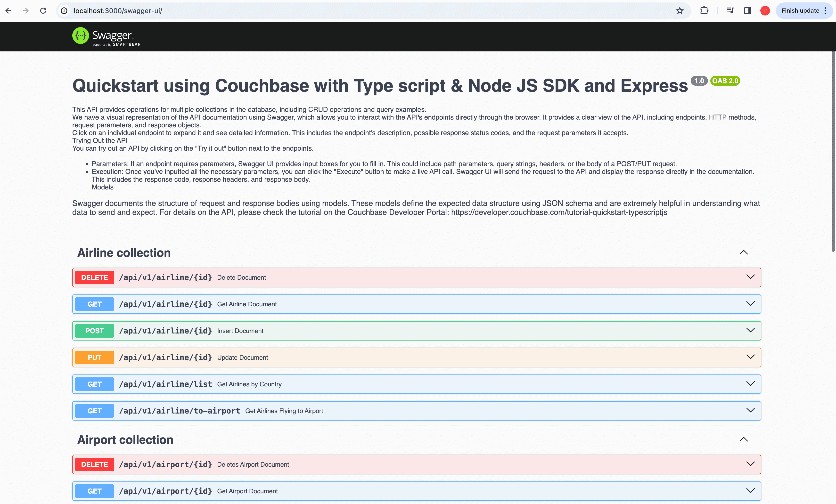Toggle the browser side panel icon
The width and height of the screenshot is (836, 504).
click(747, 10)
